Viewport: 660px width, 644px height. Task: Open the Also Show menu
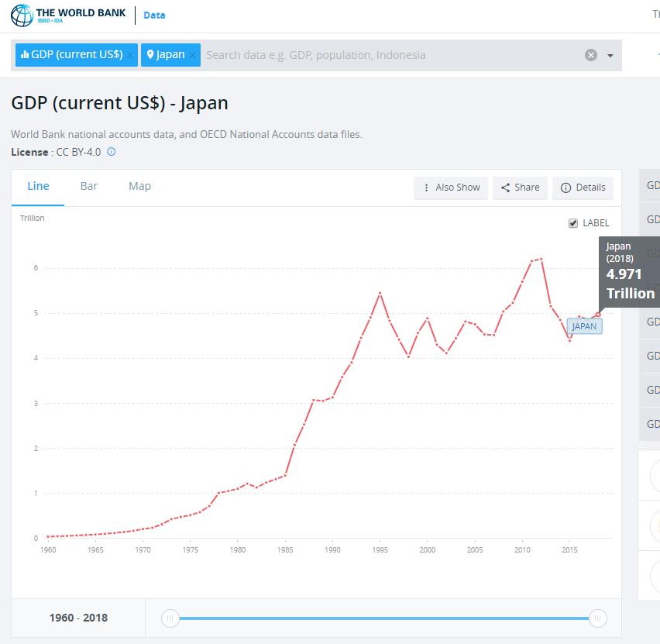click(x=451, y=188)
